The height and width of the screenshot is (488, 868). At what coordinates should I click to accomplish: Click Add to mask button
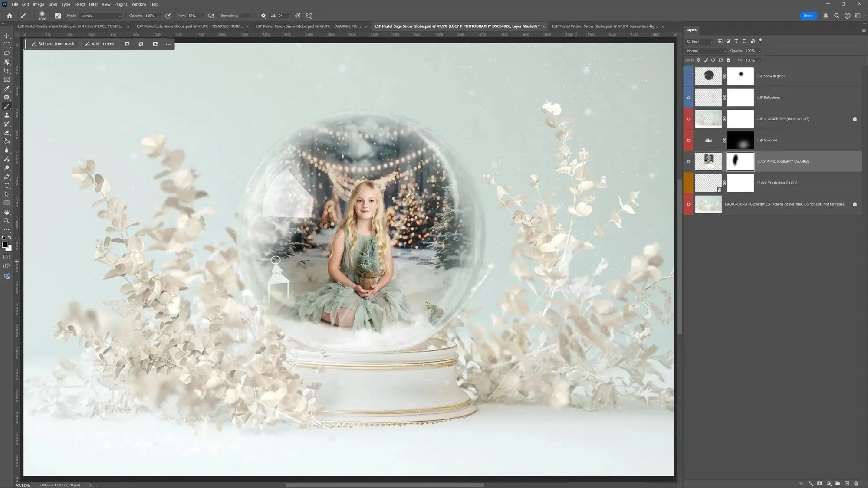[x=100, y=44]
